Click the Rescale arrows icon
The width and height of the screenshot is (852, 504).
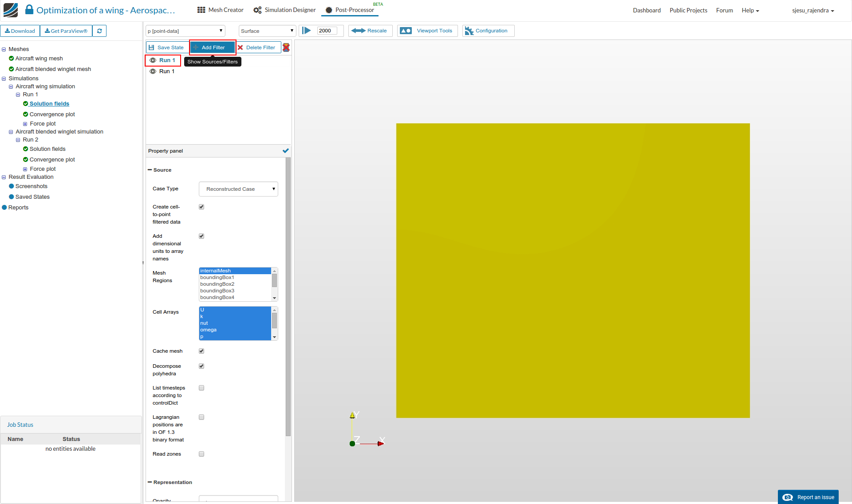coord(358,31)
